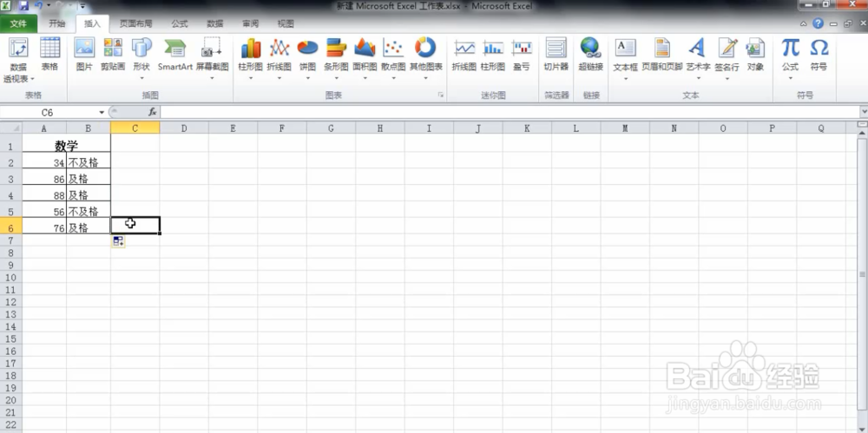Expand Undo history dropdown arrow

point(49,6)
